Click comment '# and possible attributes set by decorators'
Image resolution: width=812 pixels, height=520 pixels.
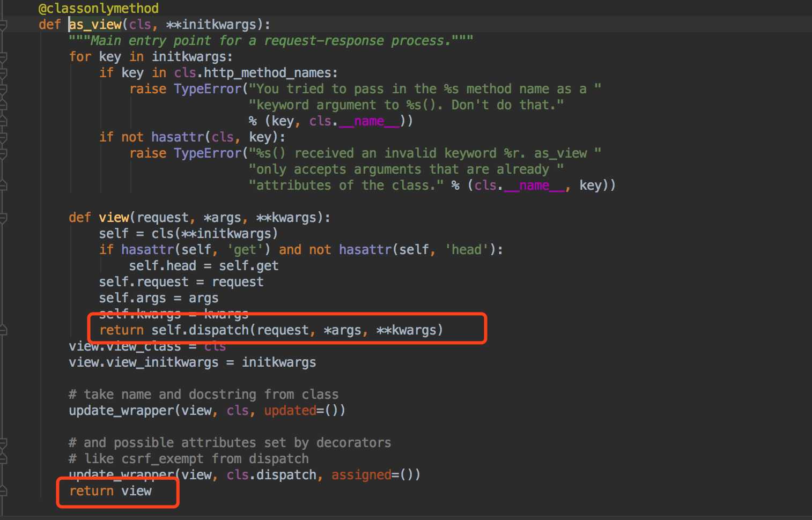pyautogui.click(x=230, y=443)
